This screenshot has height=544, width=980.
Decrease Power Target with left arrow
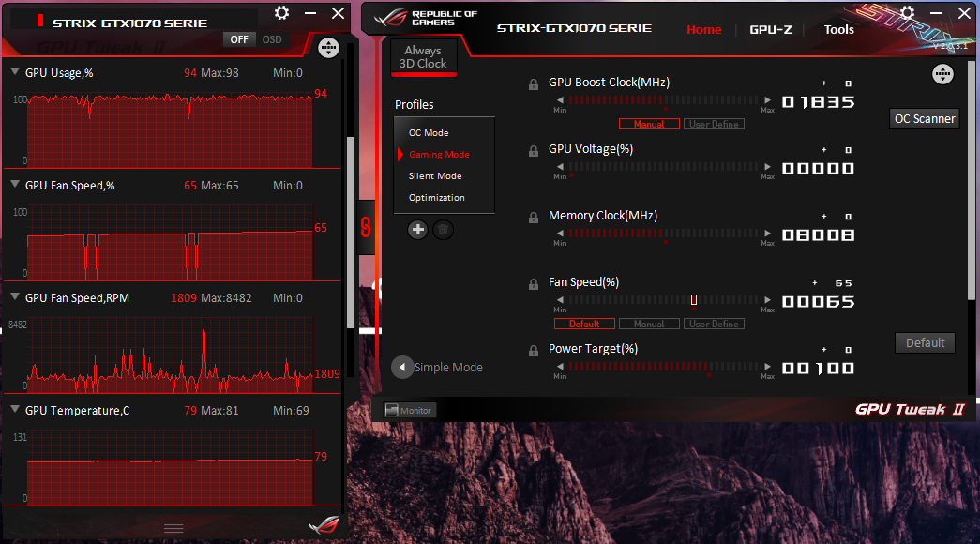560,367
